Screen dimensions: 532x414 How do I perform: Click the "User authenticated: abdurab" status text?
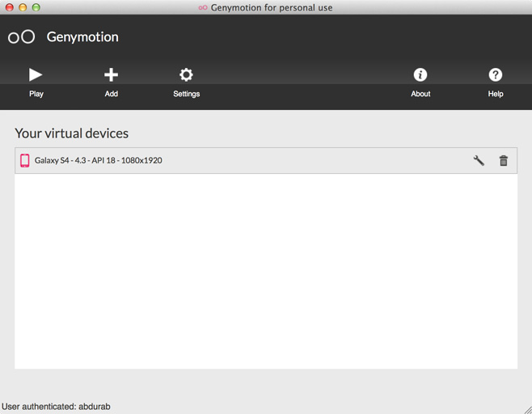coord(56,407)
